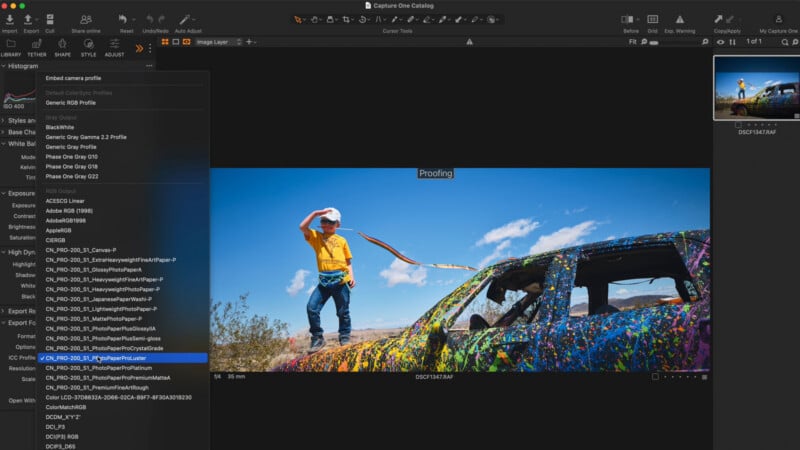Click the Import icon
The image size is (800, 450).
click(x=9, y=19)
